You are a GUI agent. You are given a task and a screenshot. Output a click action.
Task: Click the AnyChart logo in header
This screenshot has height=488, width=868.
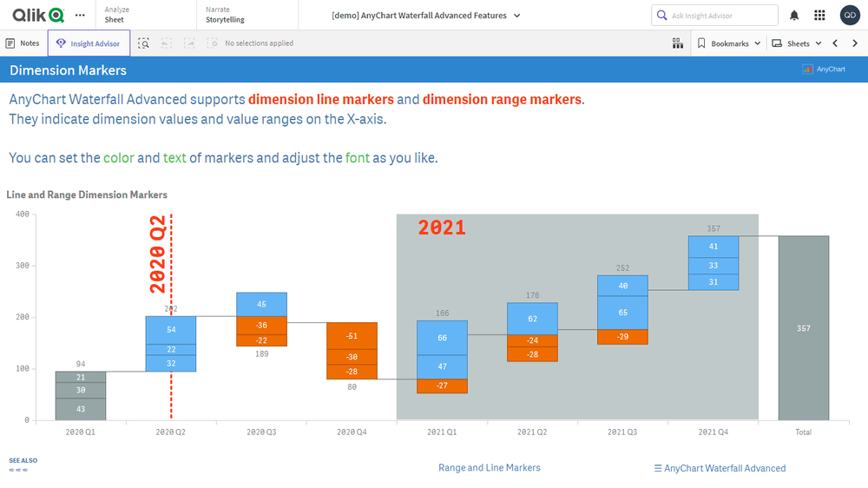[x=824, y=69]
